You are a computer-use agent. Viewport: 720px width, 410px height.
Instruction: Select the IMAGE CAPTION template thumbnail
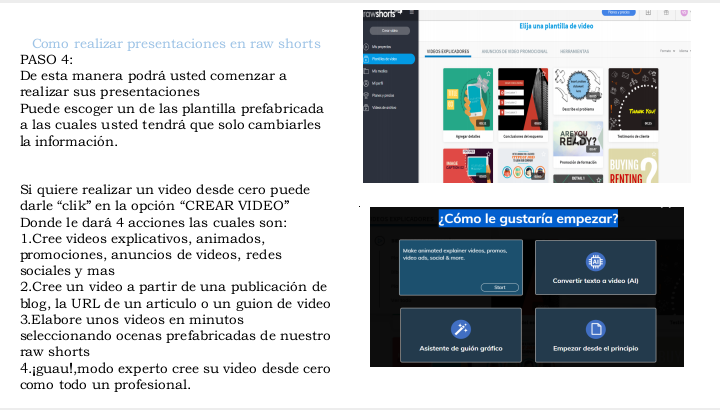click(x=467, y=166)
